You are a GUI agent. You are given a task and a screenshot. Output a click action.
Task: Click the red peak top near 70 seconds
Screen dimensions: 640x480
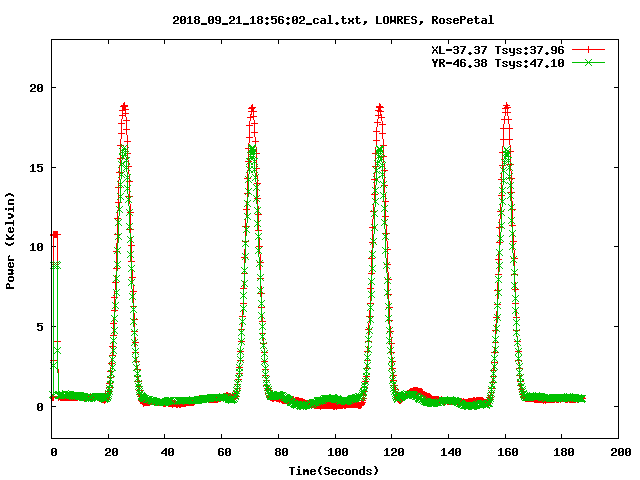[x=252, y=109]
